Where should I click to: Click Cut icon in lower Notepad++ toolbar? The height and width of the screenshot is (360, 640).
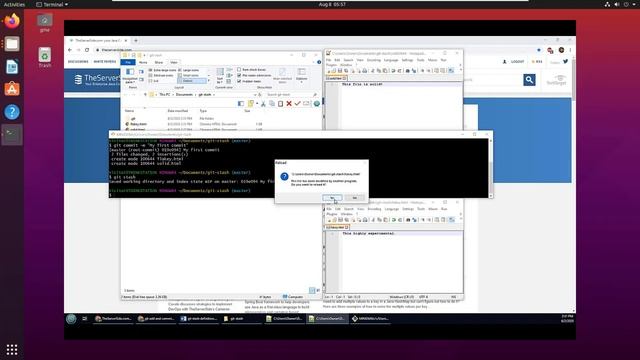[373, 220]
